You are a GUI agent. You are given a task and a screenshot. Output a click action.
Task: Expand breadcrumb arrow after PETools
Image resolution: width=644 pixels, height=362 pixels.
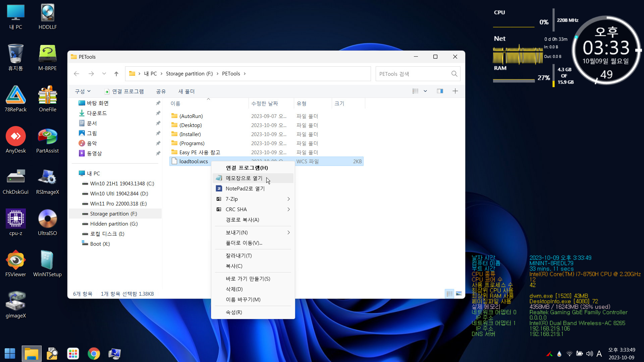pyautogui.click(x=245, y=74)
